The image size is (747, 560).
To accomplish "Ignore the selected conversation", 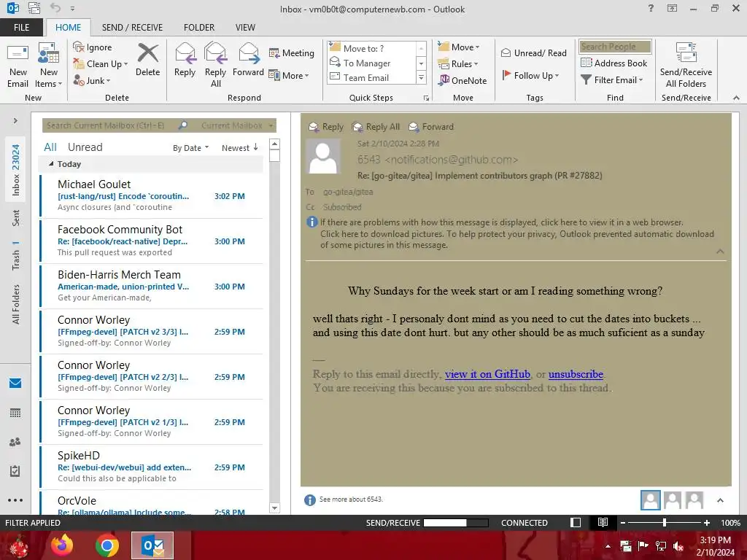I will (93, 47).
